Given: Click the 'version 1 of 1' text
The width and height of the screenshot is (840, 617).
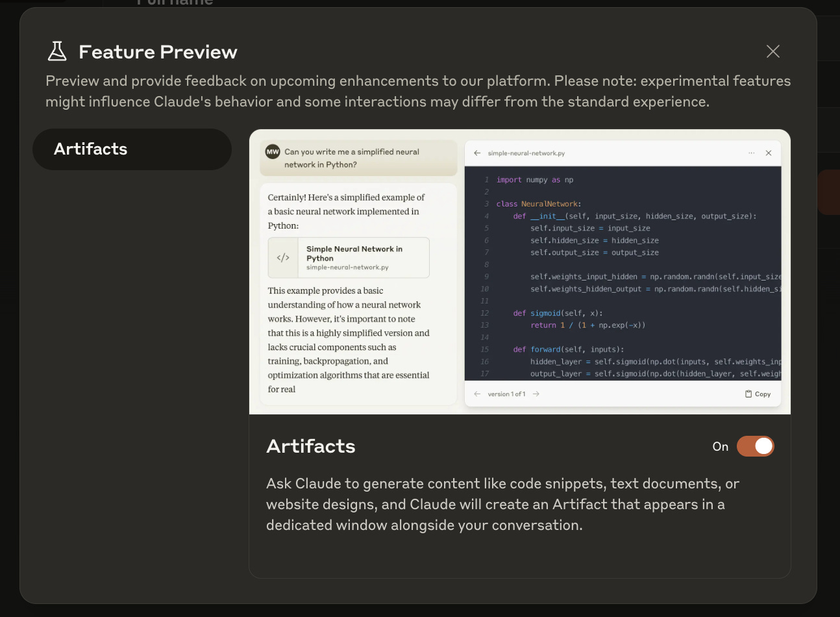Looking at the screenshot, I should click(x=506, y=394).
